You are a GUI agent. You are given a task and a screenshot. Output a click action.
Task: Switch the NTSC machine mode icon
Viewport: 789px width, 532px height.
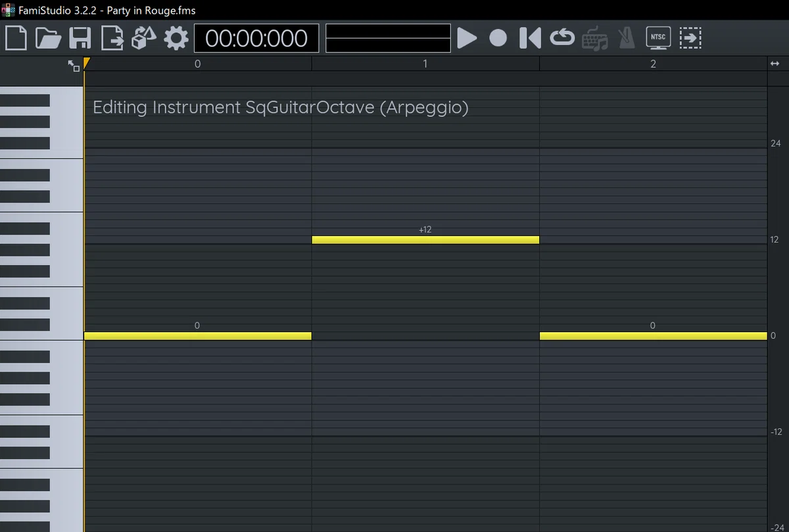pos(657,38)
